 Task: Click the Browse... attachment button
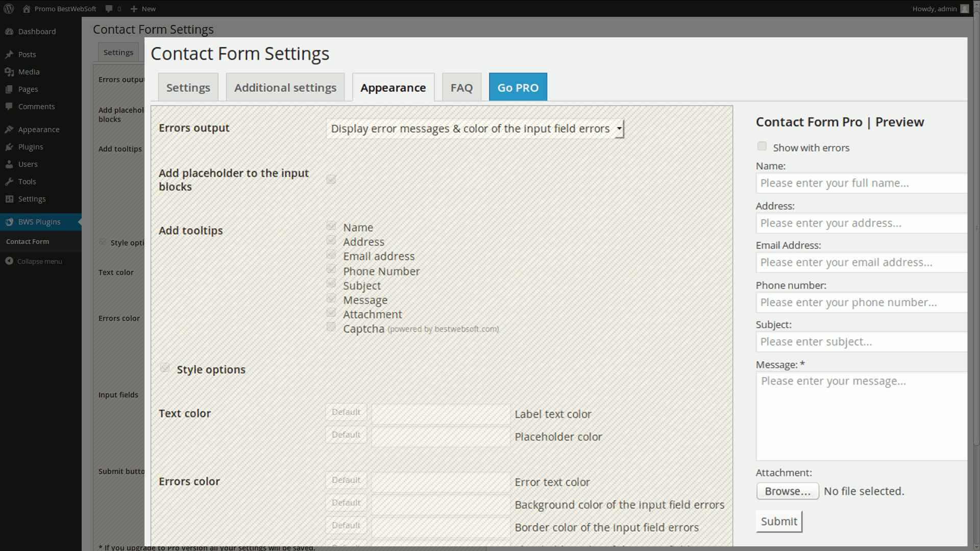coord(787,491)
